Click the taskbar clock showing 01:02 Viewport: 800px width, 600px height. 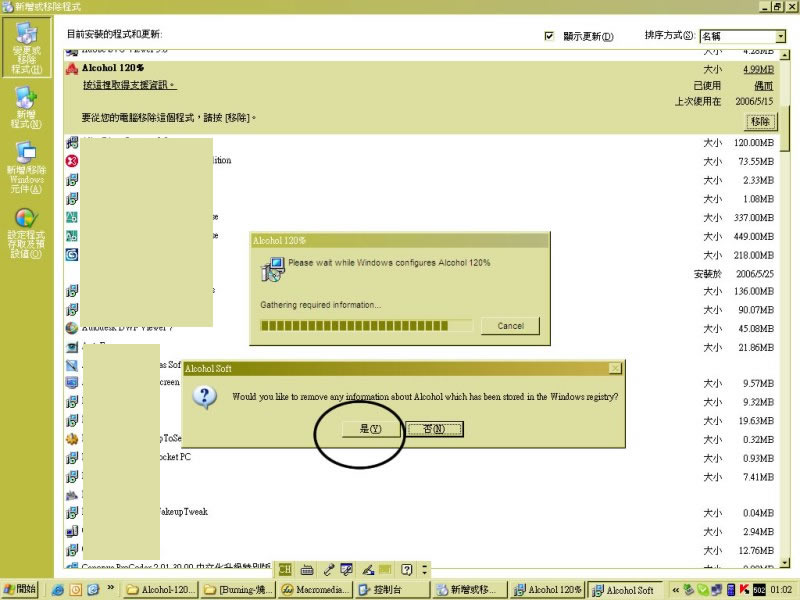click(781, 590)
